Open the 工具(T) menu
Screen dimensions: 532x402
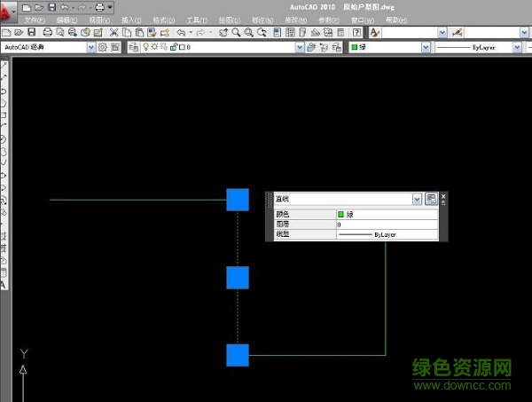(197, 20)
